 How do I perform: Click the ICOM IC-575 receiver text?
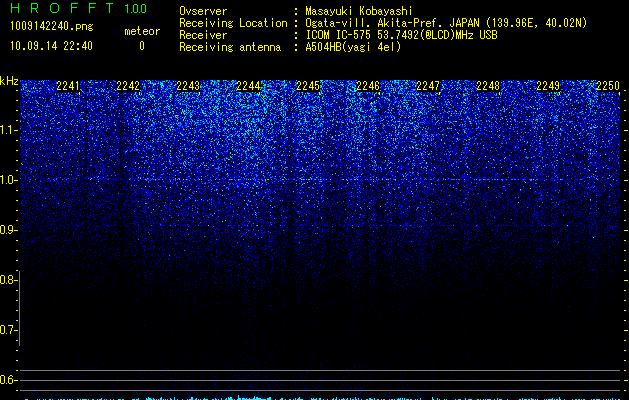click(x=401, y=35)
